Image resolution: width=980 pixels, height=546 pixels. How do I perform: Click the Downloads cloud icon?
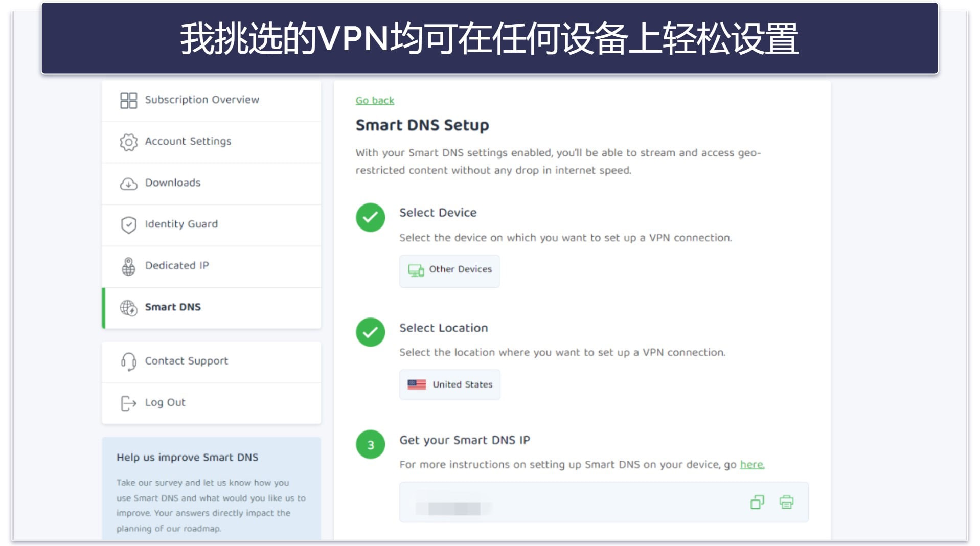click(x=128, y=184)
